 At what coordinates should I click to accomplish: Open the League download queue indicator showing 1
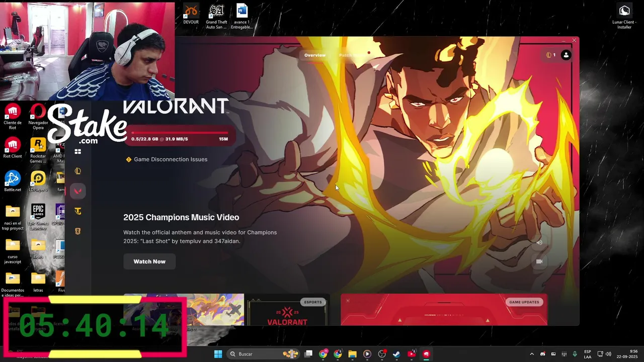click(x=551, y=55)
